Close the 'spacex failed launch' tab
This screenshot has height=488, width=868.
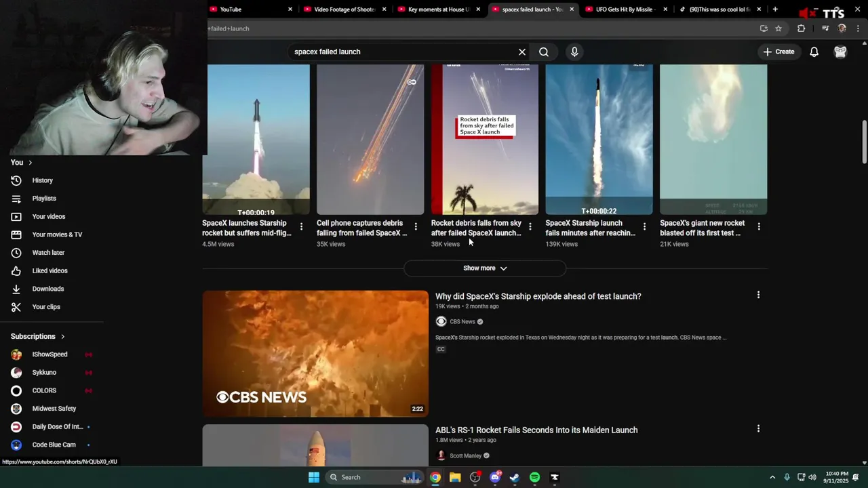click(x=572, y=9)
